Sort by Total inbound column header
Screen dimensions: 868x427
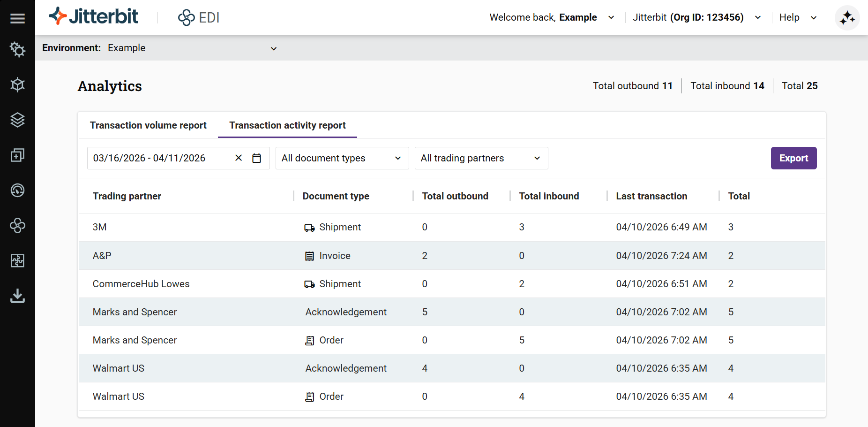coord(549,196)
